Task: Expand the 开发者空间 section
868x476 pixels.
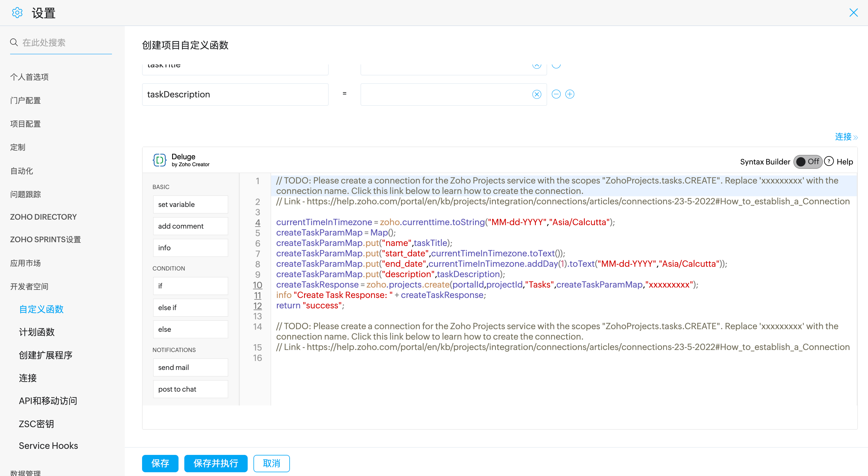Action: click(x=29, y=286)
